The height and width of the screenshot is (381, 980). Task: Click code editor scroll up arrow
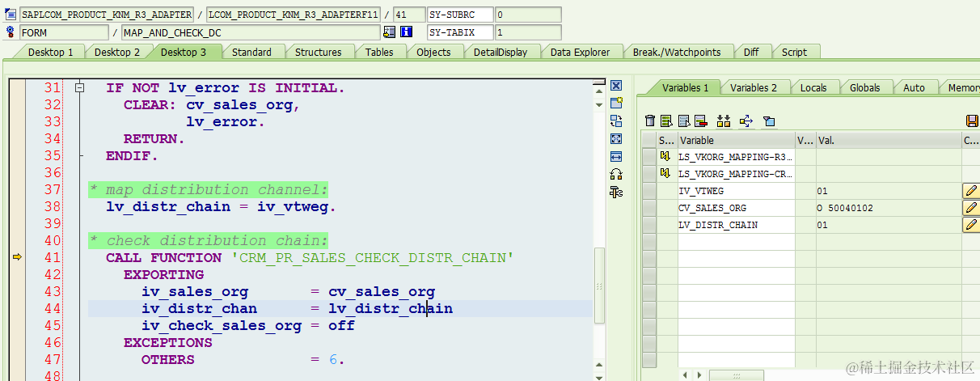599,91
